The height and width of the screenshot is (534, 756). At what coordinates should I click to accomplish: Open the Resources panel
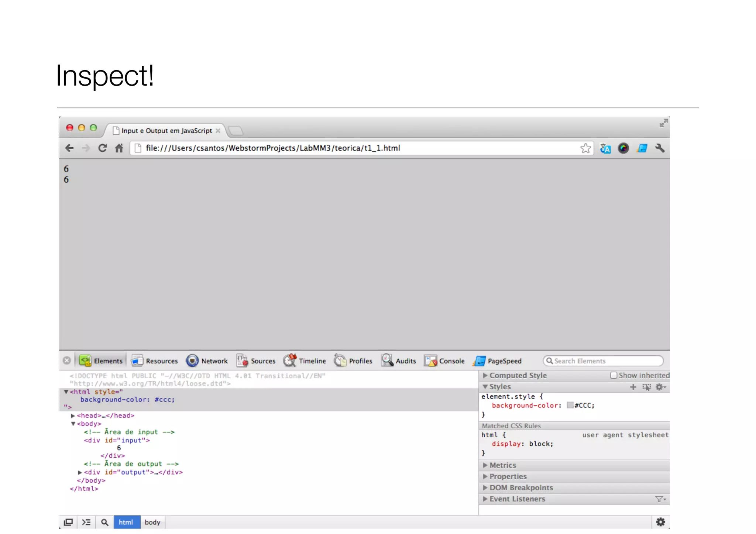click(155, 361)
